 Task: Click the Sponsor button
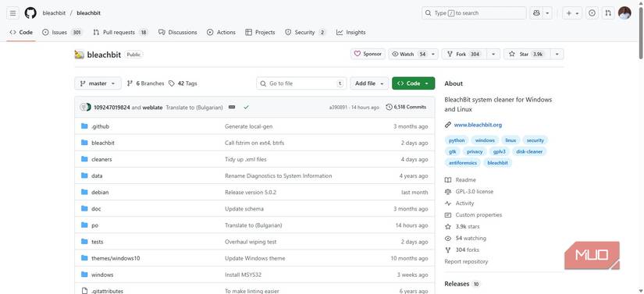coord(368,54)
